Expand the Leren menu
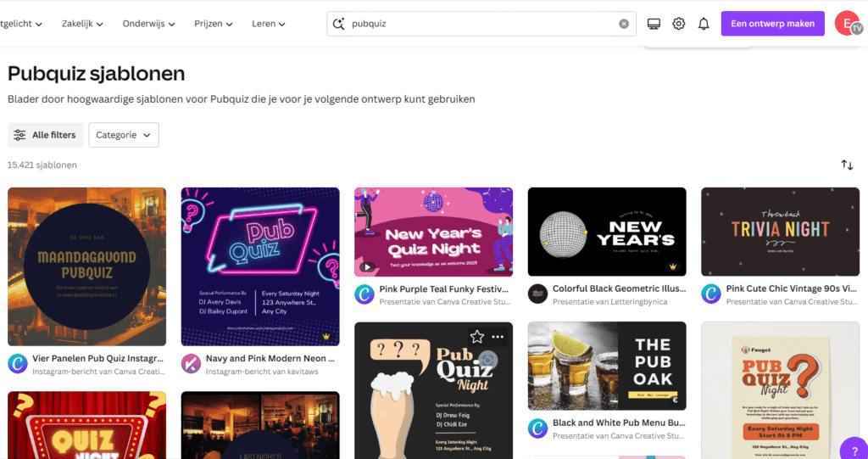The width and height of the screenshot is (868, 459). pos(269,24)
